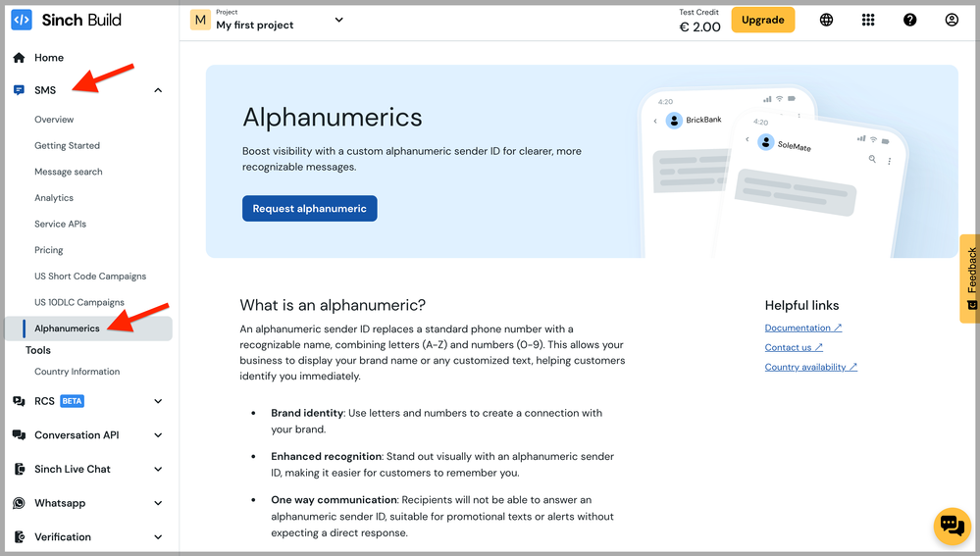Expand the Sinch Live Chat section
This screenshot has width=980, height=556.
tap(158, 469)
